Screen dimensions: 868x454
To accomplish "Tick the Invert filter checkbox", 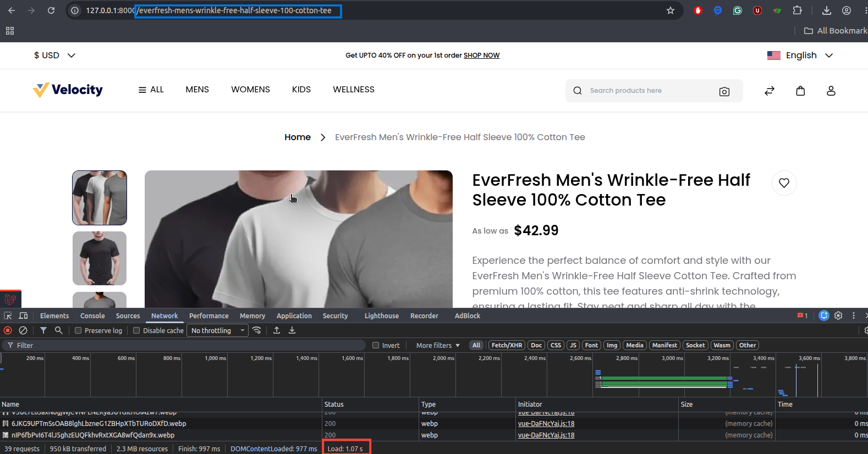I will (376, 345).
